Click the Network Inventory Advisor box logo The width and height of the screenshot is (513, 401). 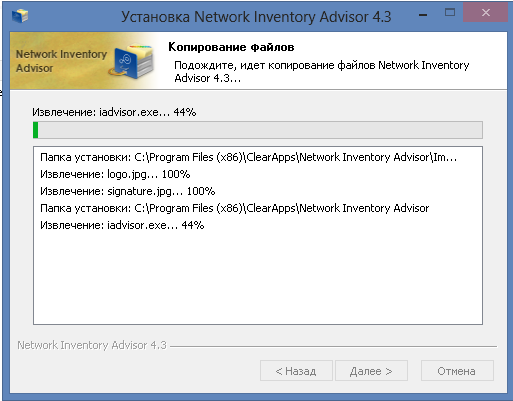pos(132,61)
